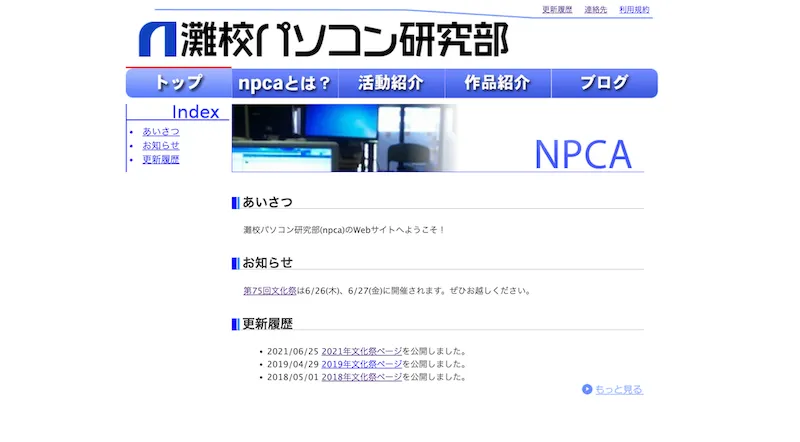
Task: Click the date 2019/04/29
Action: (x=293, y=364)
